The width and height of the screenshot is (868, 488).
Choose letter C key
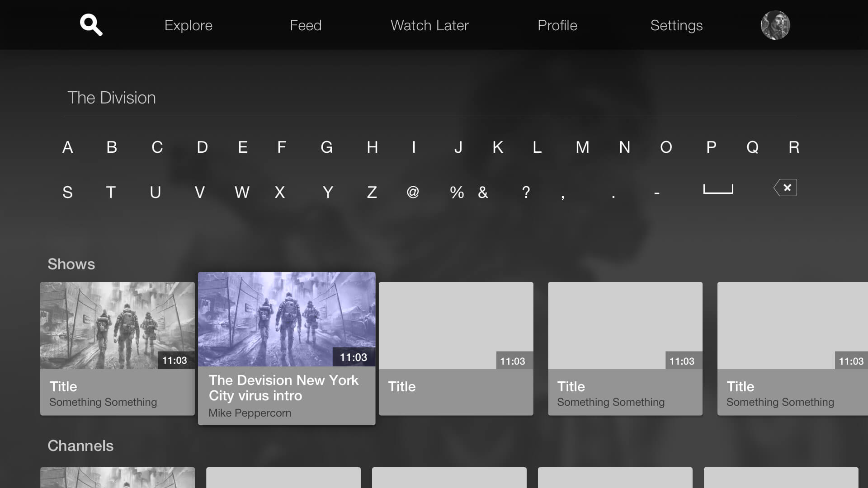(157, 147)
